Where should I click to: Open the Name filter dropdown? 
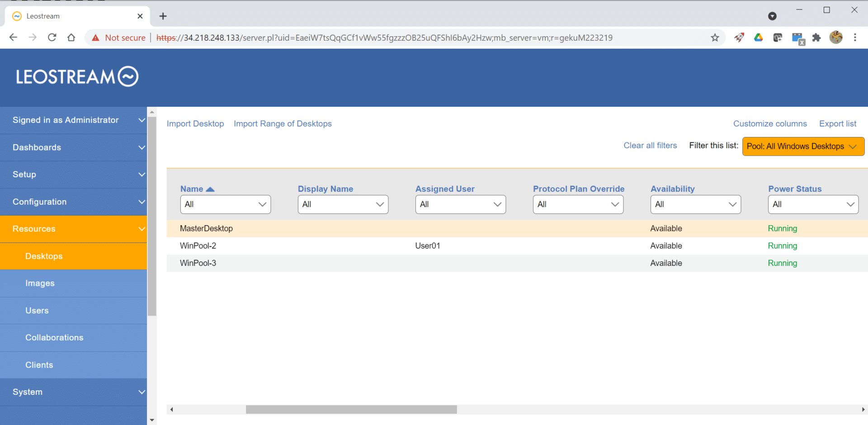[225, 204]
